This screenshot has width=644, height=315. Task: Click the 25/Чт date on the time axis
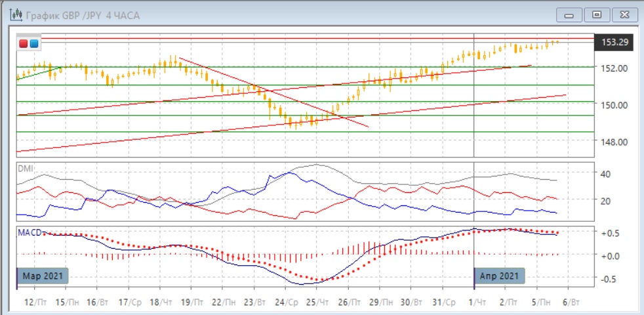pyautogui.click(x=317, y=302)
